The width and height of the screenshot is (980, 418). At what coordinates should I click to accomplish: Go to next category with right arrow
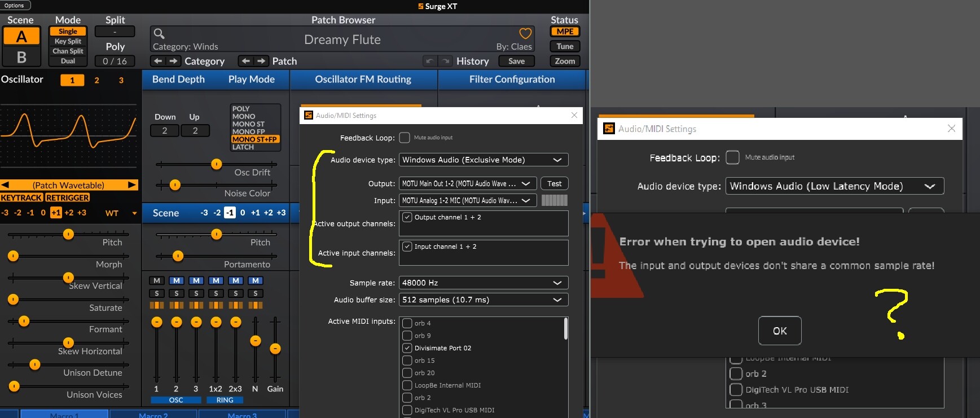[173, 61]
